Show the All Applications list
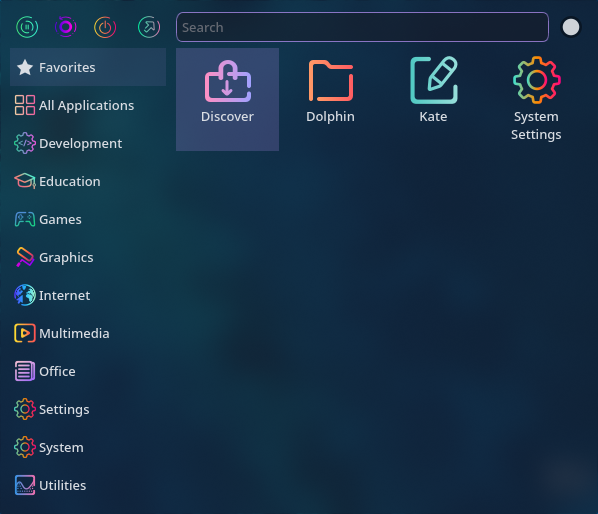The width and height of the screenshot is (598, 514). pos(88,105)
